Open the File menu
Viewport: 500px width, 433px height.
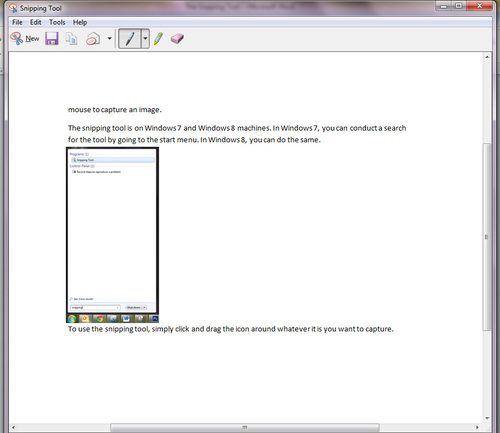pyautogui.click(x=17, y=22)
